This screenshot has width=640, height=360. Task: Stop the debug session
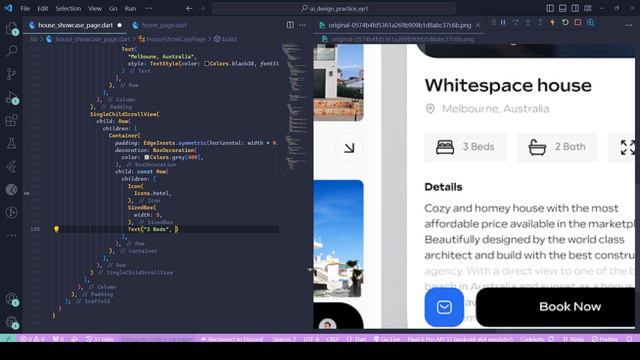point(578,22)
